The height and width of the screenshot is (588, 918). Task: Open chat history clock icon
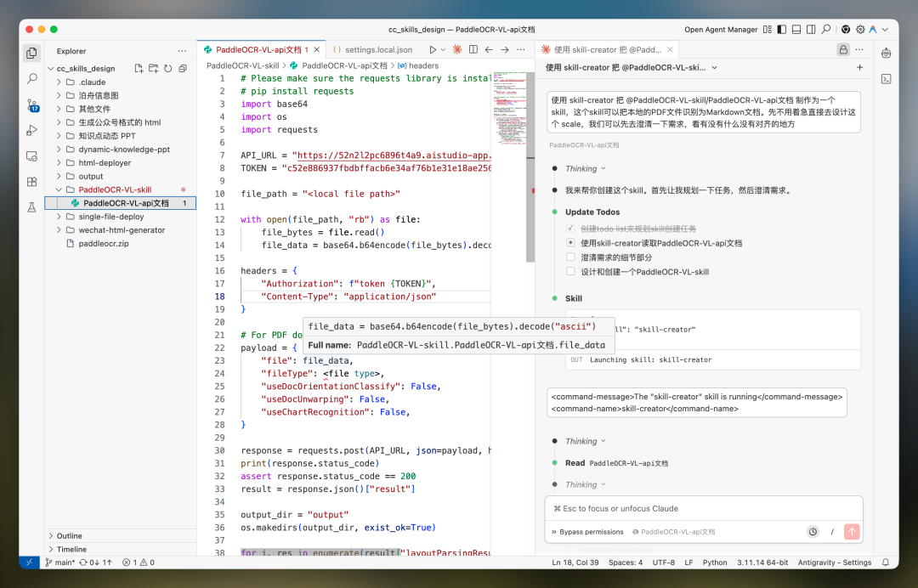pos(813,532)
